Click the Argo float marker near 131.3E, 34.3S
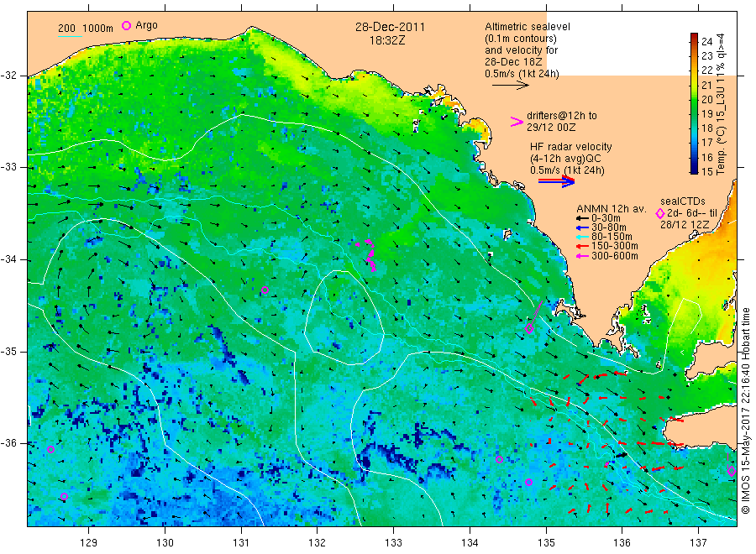The width and height of the screenshot is (756, 554). point(265,290)
